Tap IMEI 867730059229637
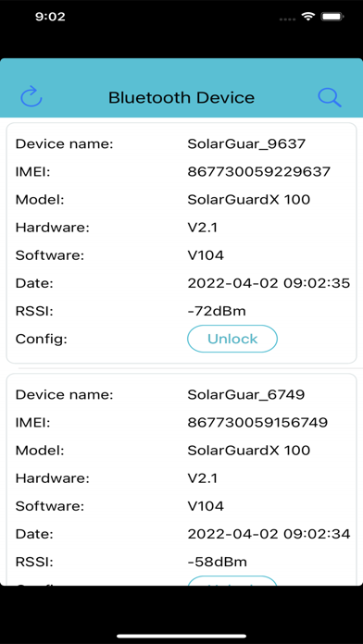The image size is (363, 644). (x=259, y=172)
